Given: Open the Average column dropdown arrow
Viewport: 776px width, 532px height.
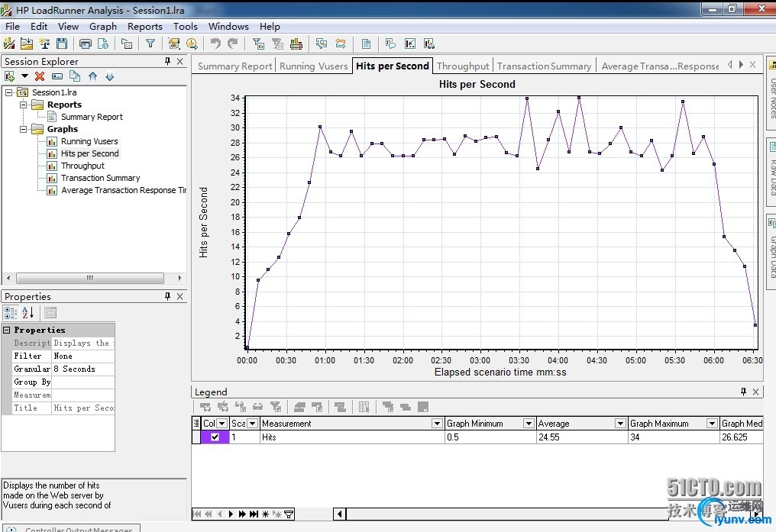Looking at the screenshot, I should (x=619, y=424).
